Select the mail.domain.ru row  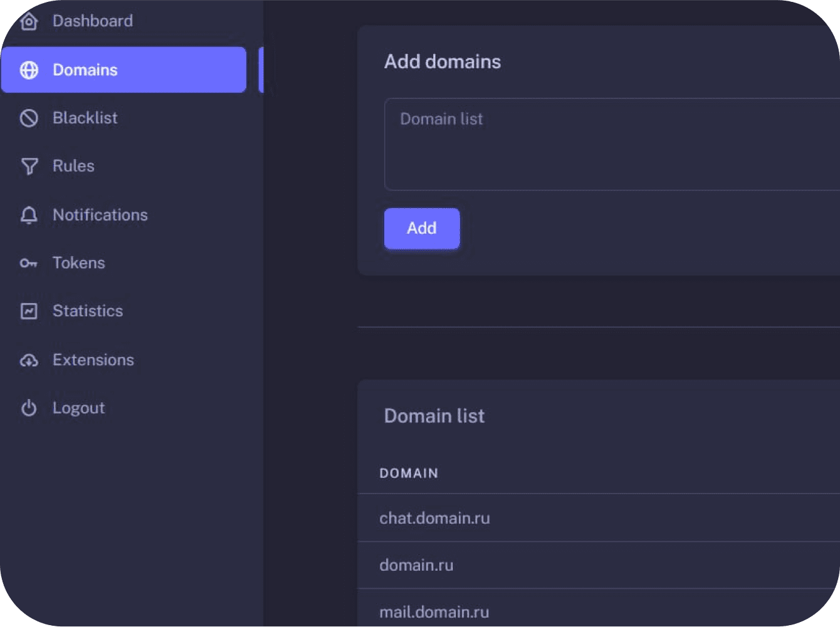pyautogui.click(x=434, y=612)
